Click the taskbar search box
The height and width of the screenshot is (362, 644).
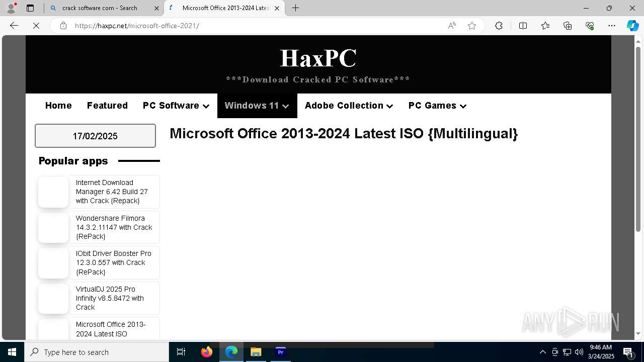click(x=97, y=352)
